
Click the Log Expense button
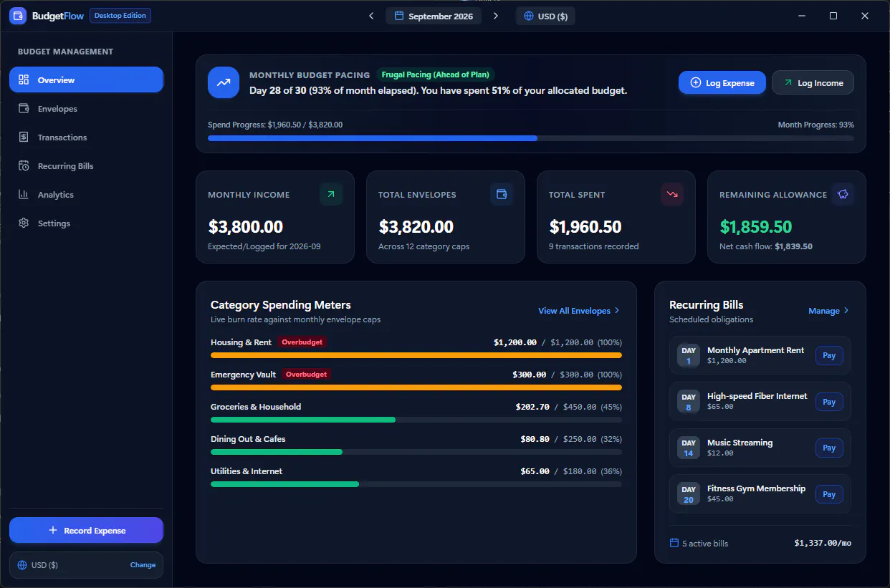click(722, 82)
